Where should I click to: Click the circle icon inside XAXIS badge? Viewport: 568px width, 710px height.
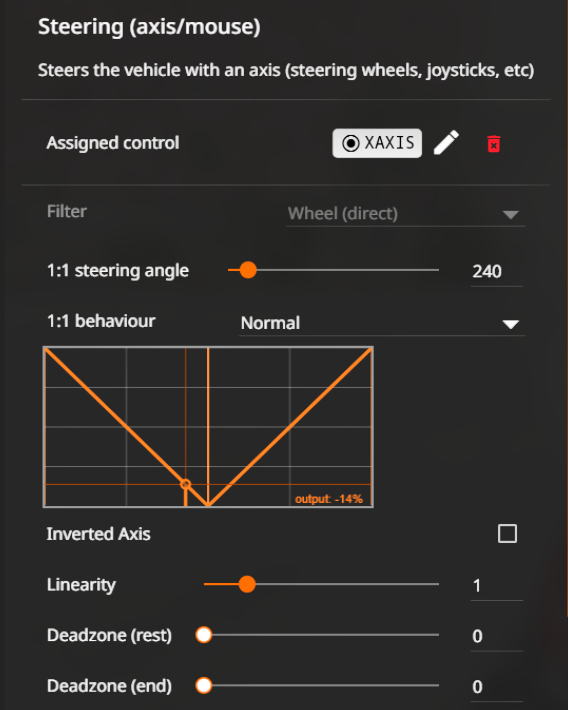click(x=351, y=144)
